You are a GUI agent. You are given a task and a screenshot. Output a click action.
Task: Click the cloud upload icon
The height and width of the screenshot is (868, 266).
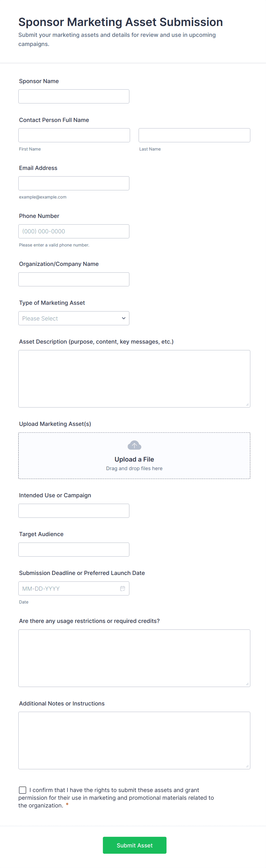tap(134, 445)
